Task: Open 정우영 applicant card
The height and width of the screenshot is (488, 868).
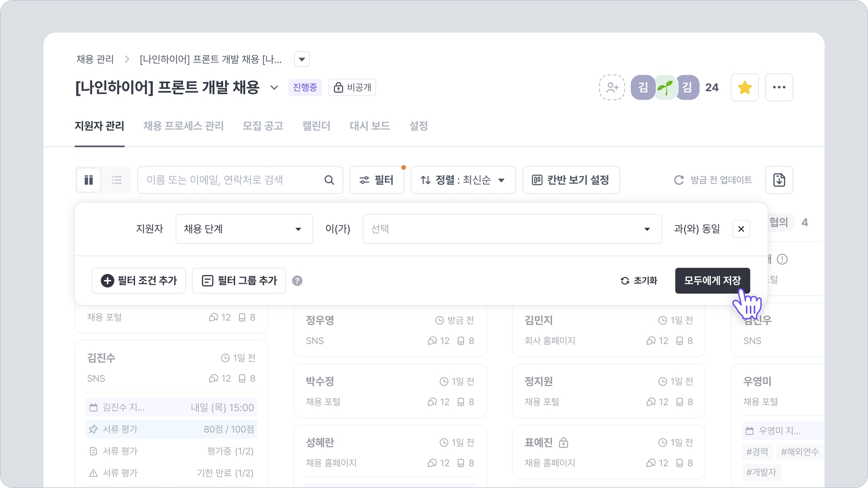Action: [x=390, y=330]
